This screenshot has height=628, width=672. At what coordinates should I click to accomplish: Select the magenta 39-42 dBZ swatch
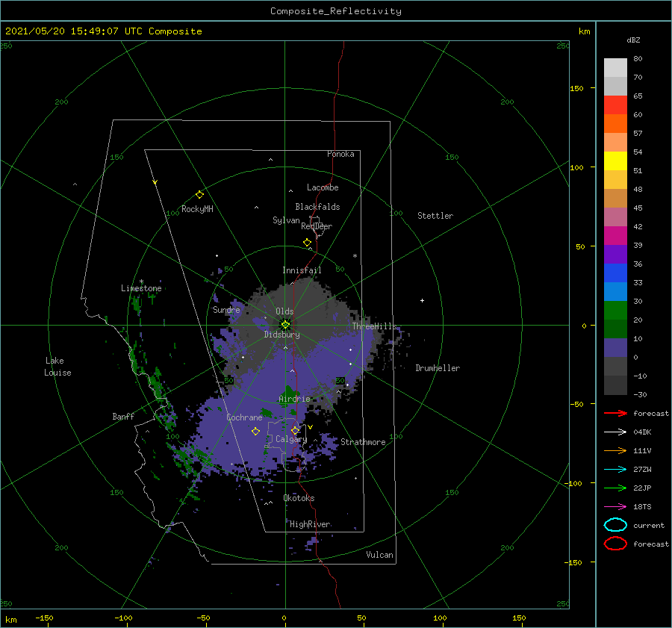click(615, 236)
